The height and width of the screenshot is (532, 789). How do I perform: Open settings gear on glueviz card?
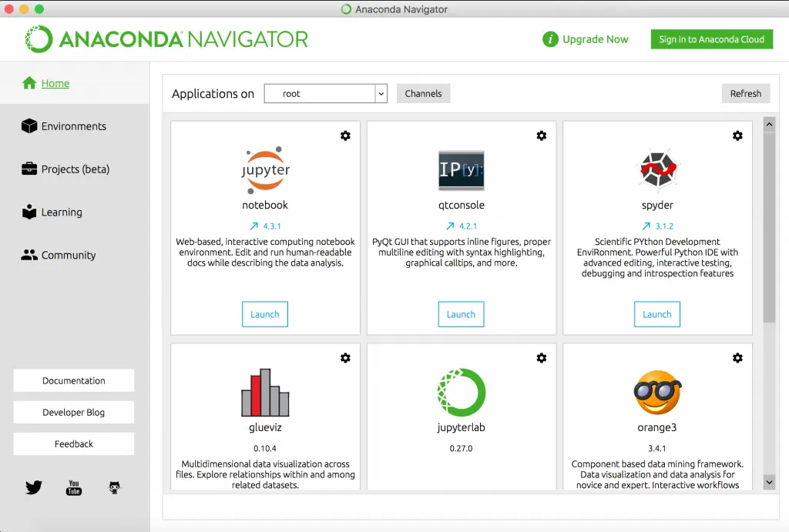coord(345,358)
